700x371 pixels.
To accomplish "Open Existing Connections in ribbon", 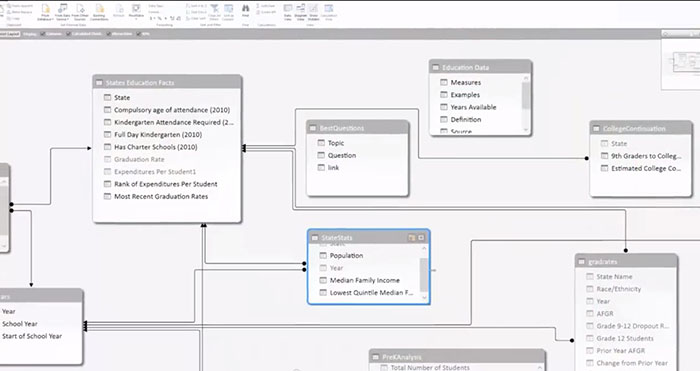I will click(x=100, y=13).
